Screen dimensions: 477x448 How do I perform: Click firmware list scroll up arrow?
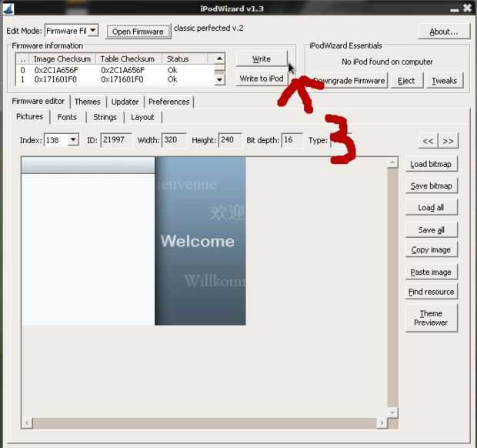coord(219,59)
